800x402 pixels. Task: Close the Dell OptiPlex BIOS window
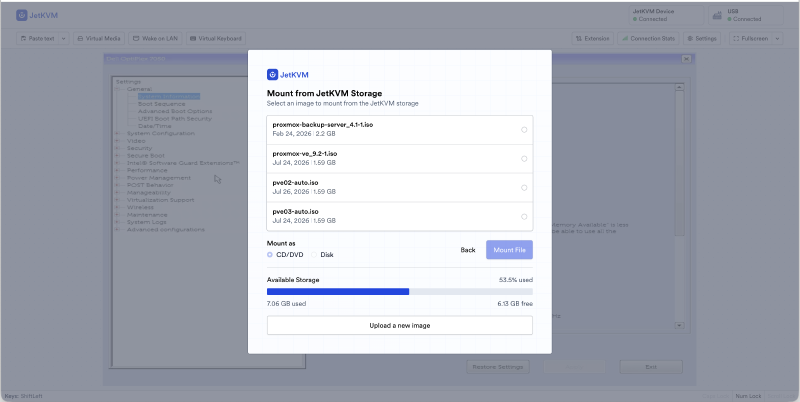[686, 59]
